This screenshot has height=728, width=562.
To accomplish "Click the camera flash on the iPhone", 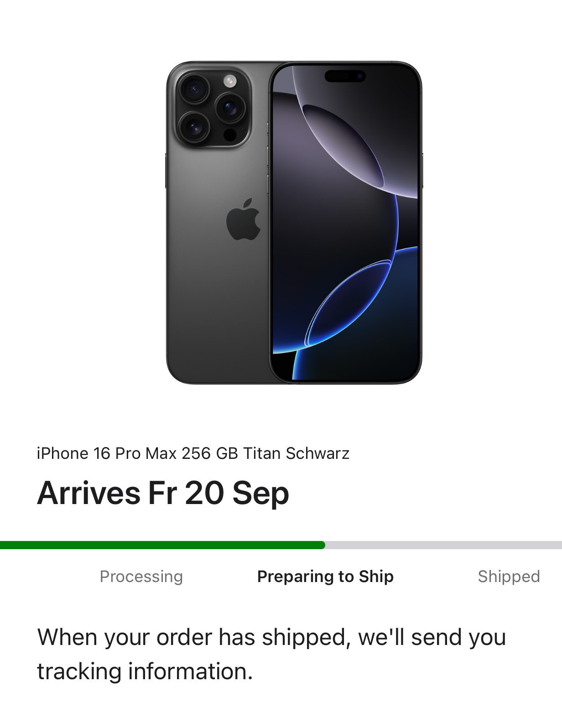I will click(230, 82).
